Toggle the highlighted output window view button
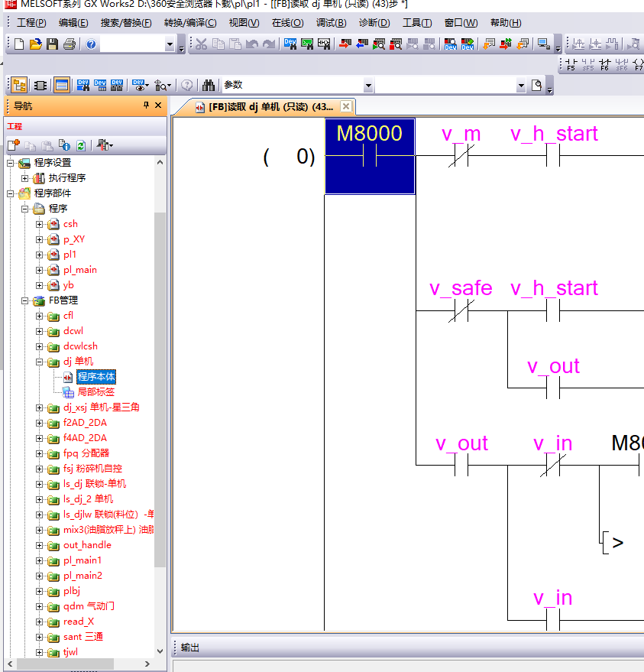 pyautogui.click(x=62, y=85)
